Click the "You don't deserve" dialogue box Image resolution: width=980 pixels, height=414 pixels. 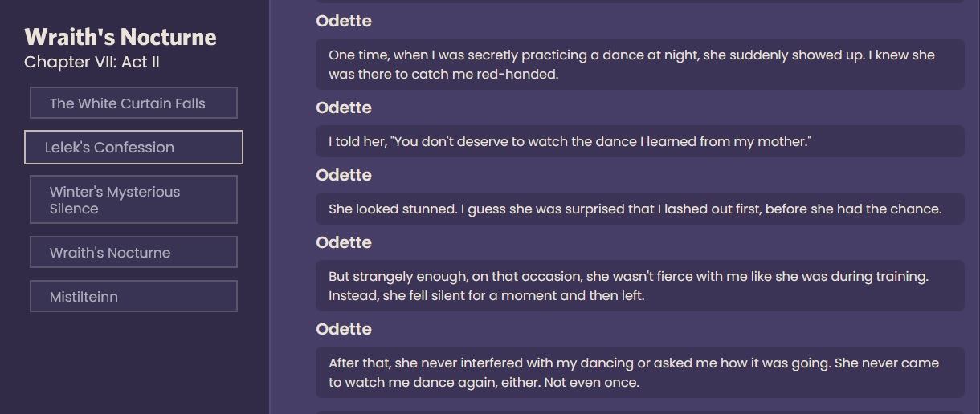click(640, 141)
